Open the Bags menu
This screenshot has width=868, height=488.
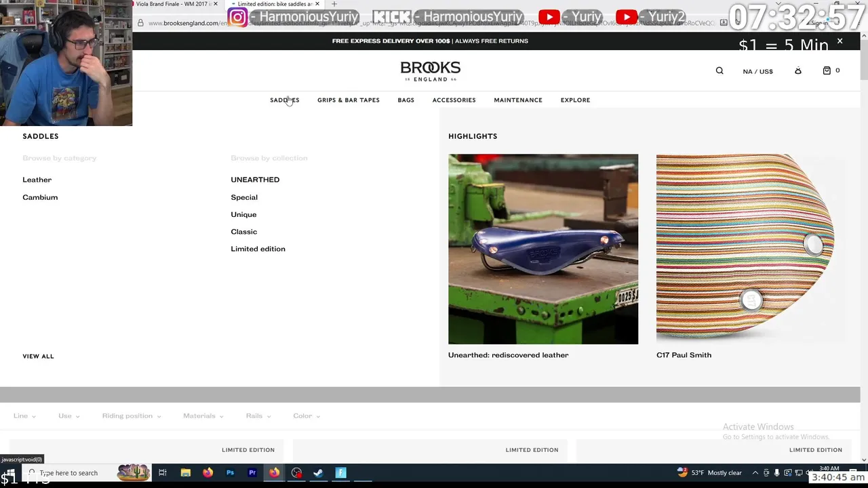[406, 100]
